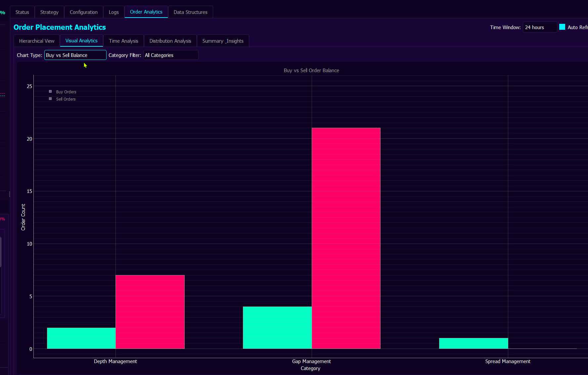Open the Logs tab
The image size is (588, 375).
pos(113,12)
